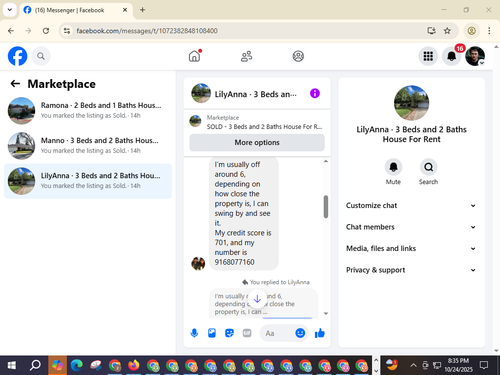Open the Copilot icon in taskbar
500x375 pixels.
[57, 365]
